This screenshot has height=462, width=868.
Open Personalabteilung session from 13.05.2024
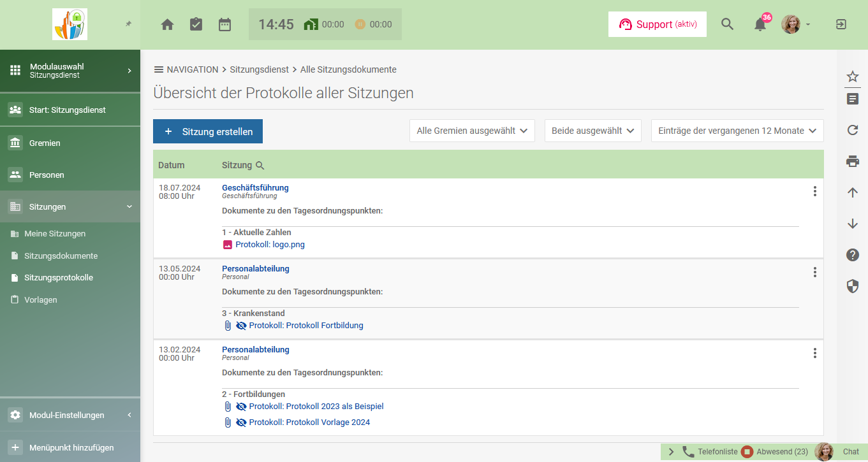point(255,269)
